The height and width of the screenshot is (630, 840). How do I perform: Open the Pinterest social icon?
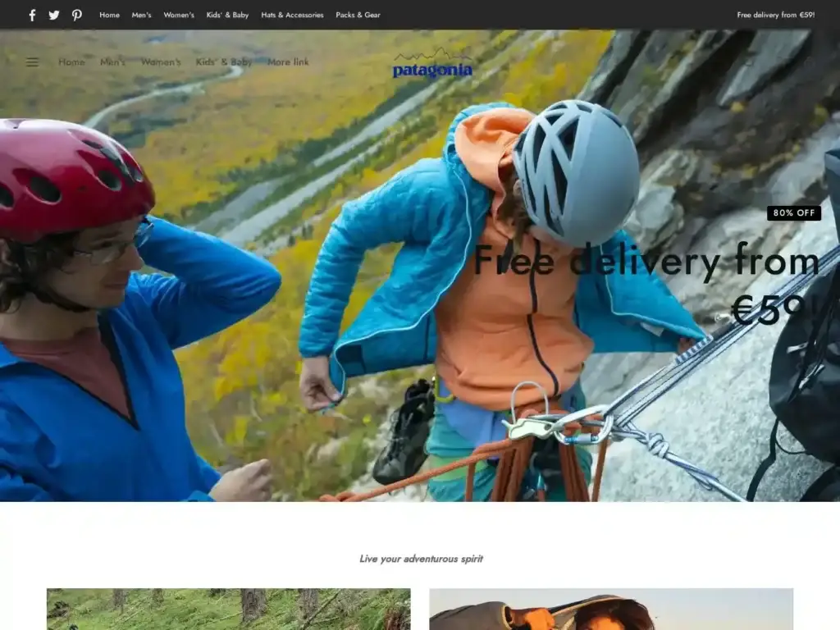[76, 15]
